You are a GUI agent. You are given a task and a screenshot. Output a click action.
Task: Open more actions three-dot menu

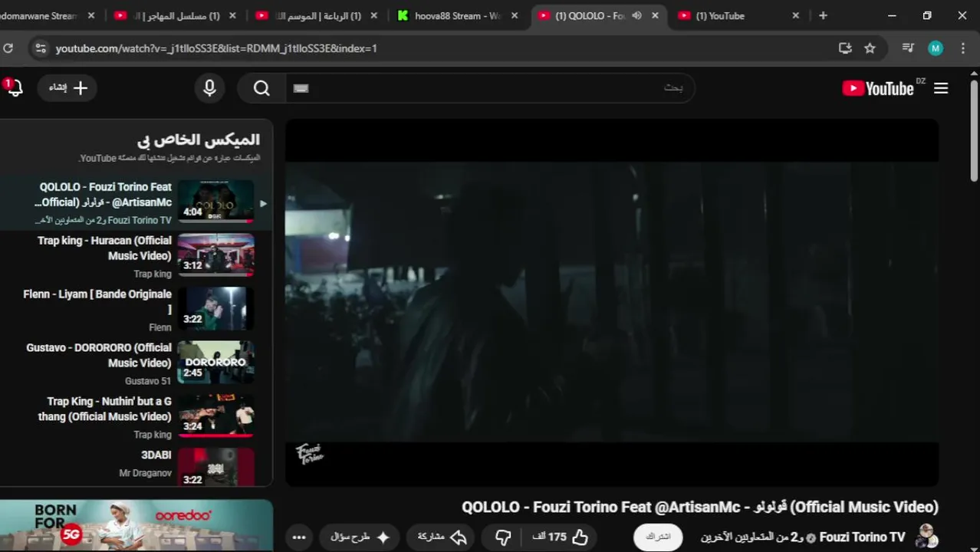coord(299,537)
